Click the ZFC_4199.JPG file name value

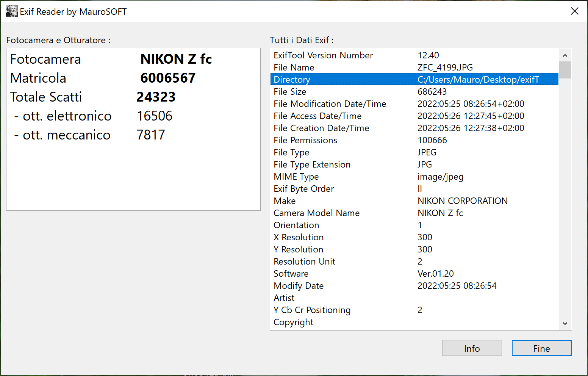445,67
